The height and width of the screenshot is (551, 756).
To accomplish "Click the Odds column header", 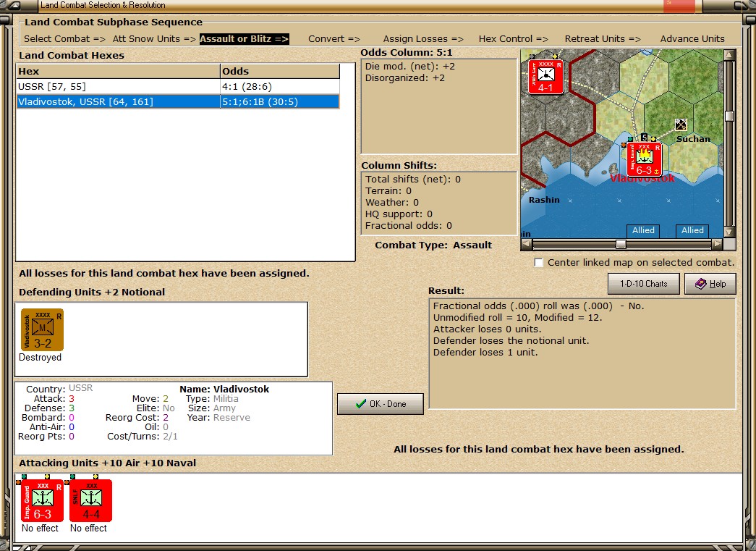I will (280, 72).
